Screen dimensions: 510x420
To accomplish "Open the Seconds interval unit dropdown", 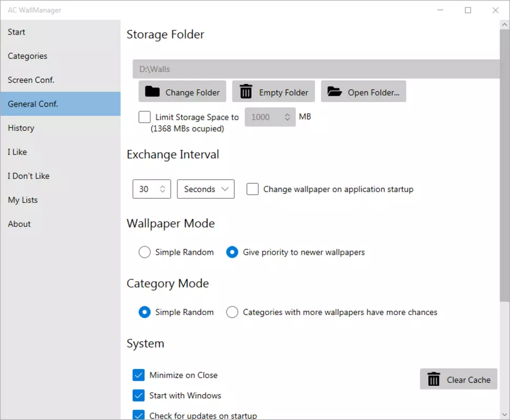I will [205, 189].
